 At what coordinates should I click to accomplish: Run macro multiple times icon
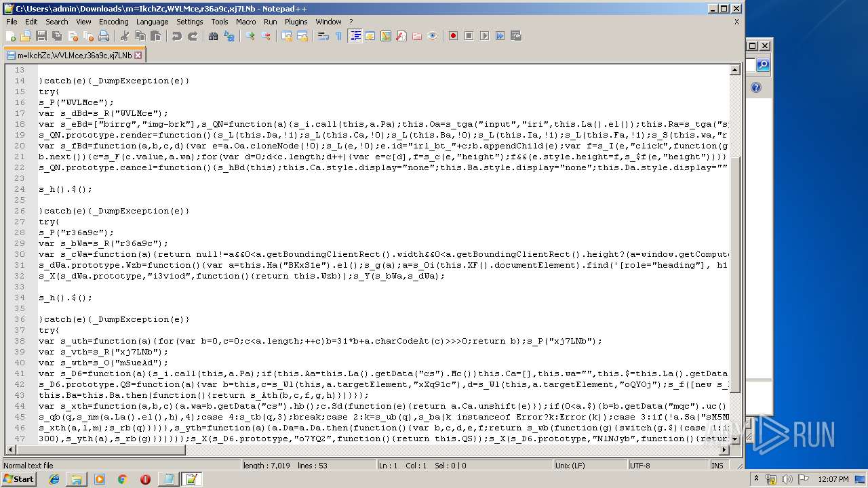500,36
